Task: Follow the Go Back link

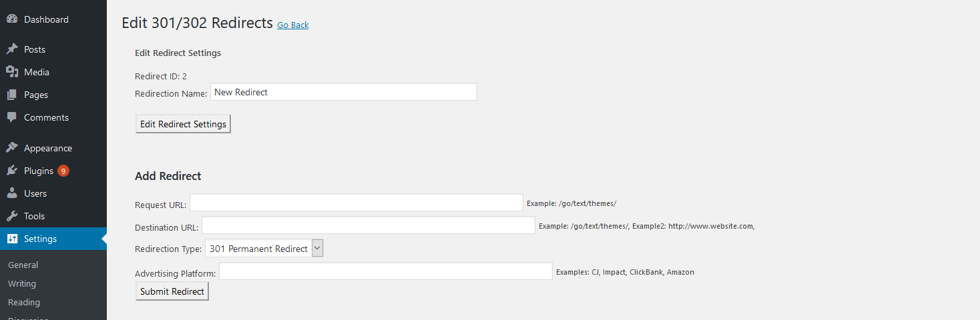Action: pos(293,25)
